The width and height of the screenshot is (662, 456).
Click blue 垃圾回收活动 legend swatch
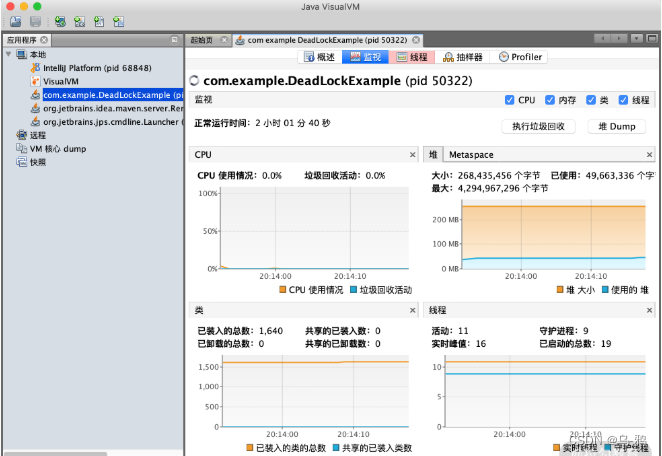354,290
